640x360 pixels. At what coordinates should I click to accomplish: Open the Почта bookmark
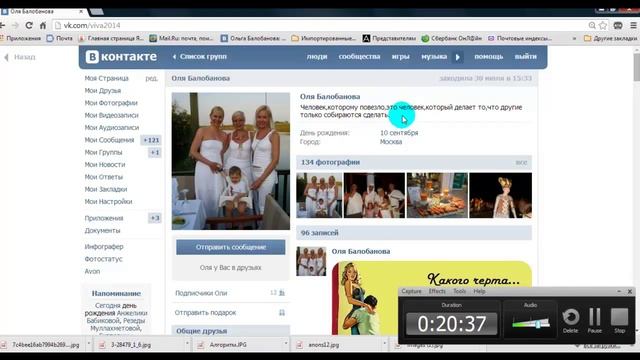60,38
